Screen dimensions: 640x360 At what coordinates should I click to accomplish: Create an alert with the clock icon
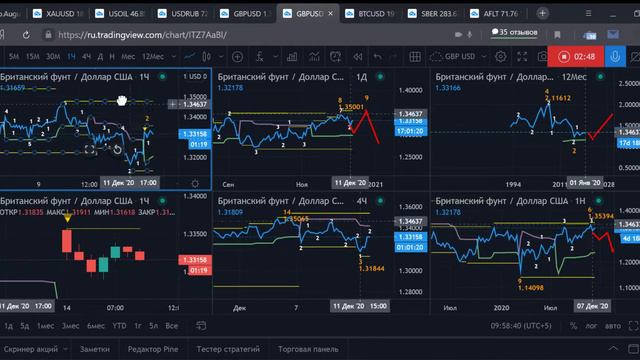(x=335, y=57)
